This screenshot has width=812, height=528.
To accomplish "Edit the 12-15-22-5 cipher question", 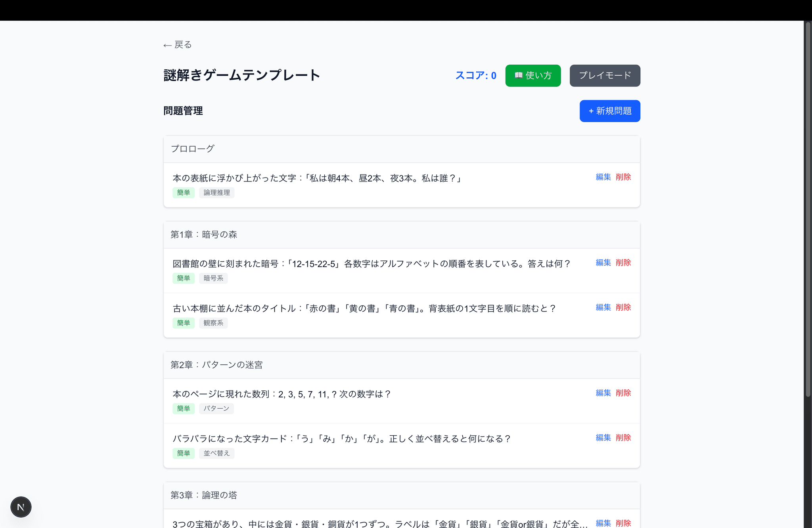I will coord(603,262).
